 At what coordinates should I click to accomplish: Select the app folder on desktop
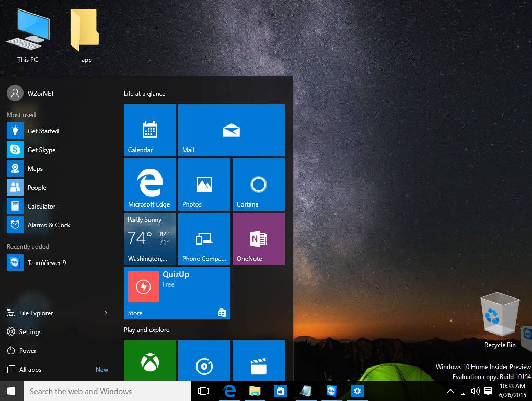click(x=86, y=36)
